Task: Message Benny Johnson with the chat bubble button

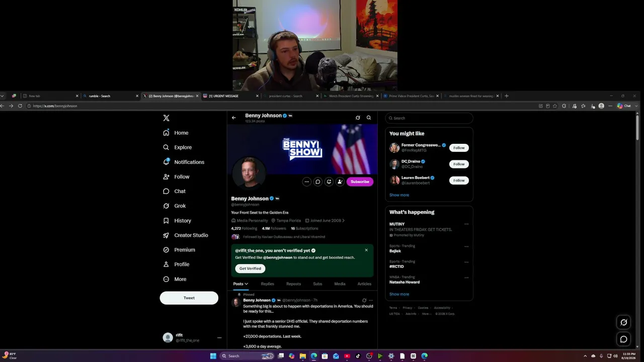Action: [x=317, y=182]
